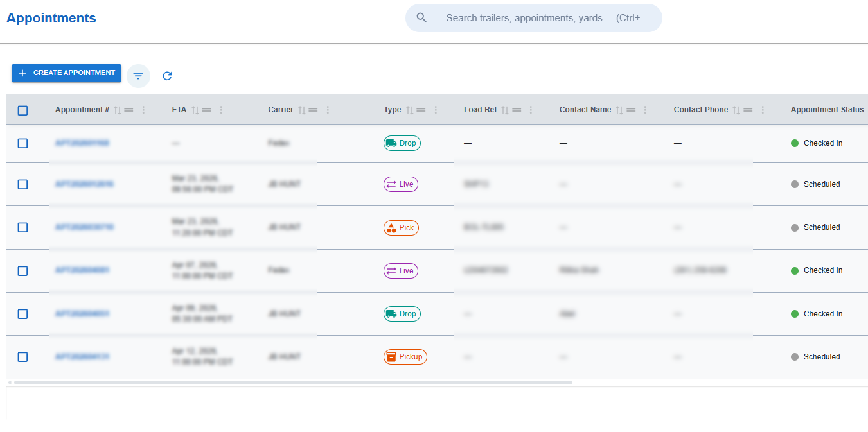This screenshot has height=432, width=868.
Task: Click the Create Appointment button
Action: [x=66, y=73]
